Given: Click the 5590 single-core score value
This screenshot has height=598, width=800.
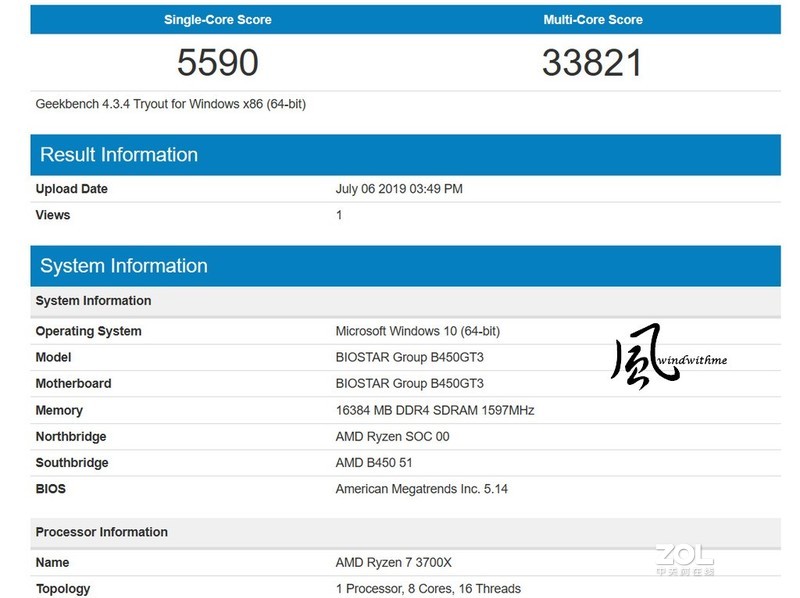Looking at the screenshot, I should tap(223, 60).
